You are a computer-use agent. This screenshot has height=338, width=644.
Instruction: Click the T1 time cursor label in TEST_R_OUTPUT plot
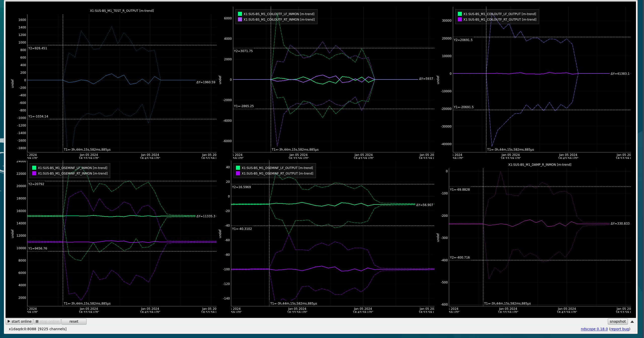click(x=87, y=150)
